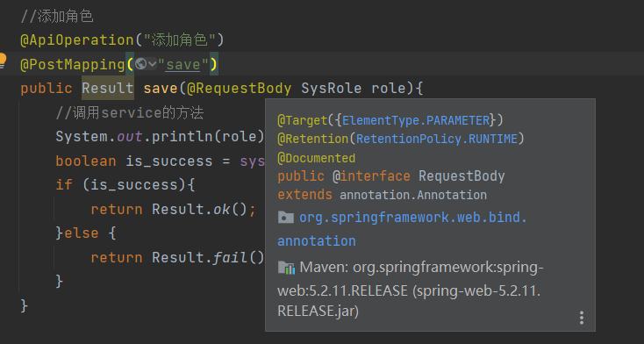This screenshot has height=344, width=644.
Task: Follow the RetentionPolicy.RUNTIME link
Action: (x=437, y=139)
